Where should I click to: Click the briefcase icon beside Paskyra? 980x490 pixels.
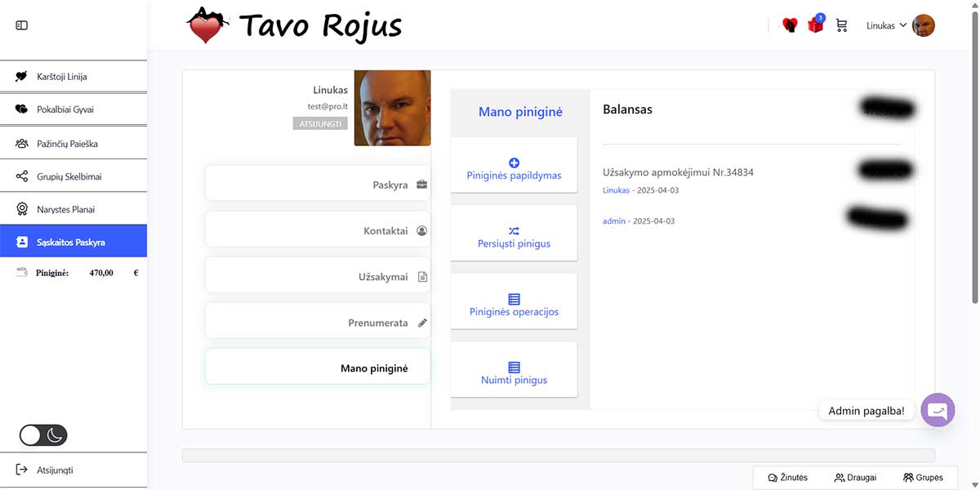pyautogui.click(x=422, y=185)
